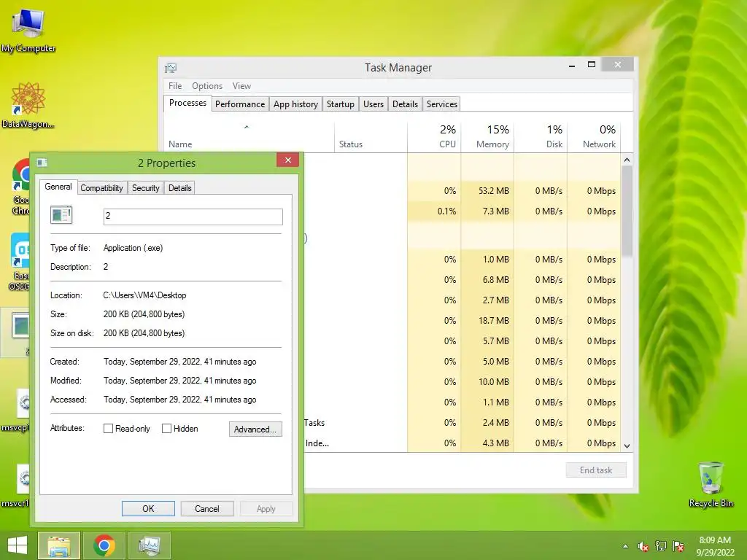This screenshot has height=560, width=747.
Task: Click the file name input field
Action: pyautogui.click(x=193, y=216)
